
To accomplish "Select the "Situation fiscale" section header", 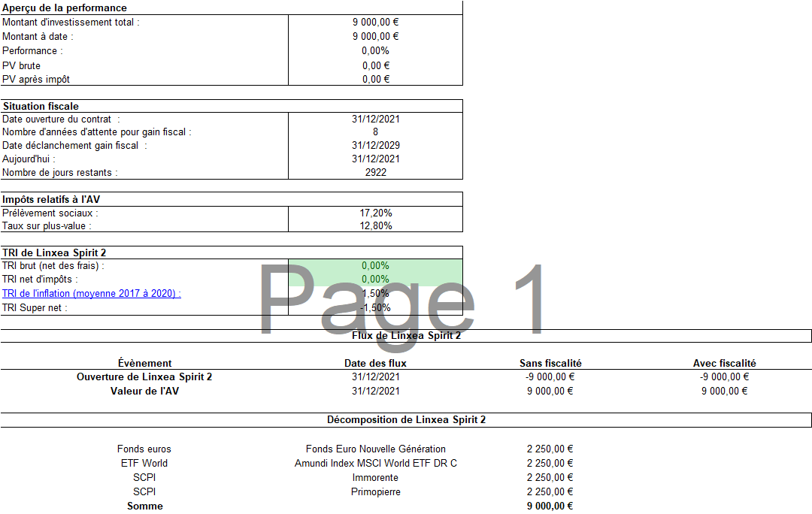I will pyautogui.click(x=41, y=106).
